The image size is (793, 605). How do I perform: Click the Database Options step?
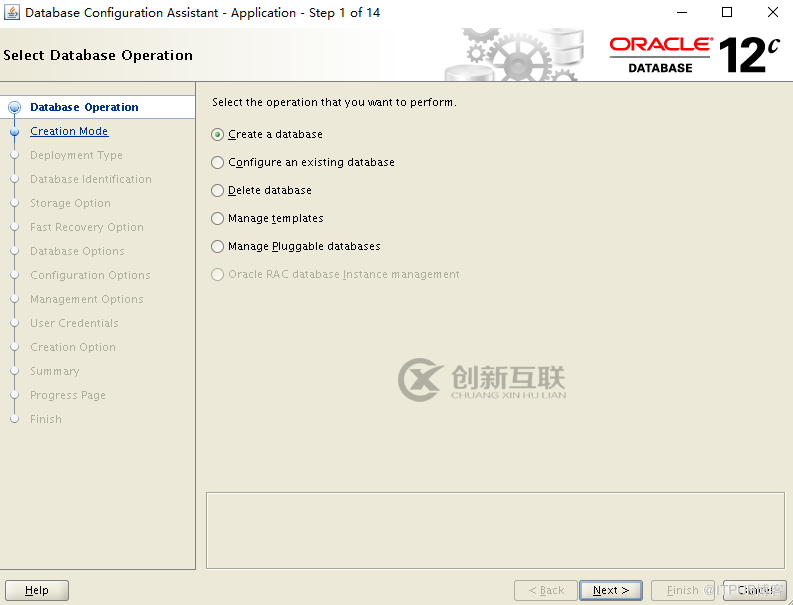(77, 251)
